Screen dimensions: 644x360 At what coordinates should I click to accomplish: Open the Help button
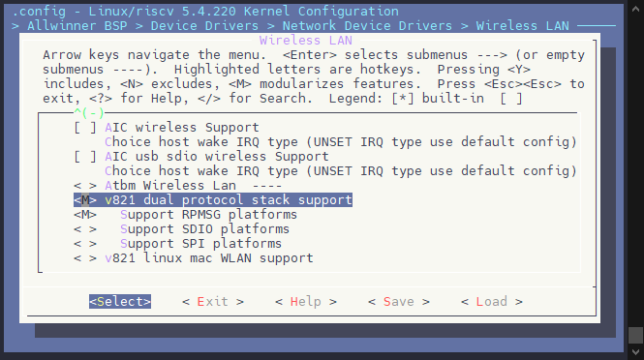tap(306, 302)
